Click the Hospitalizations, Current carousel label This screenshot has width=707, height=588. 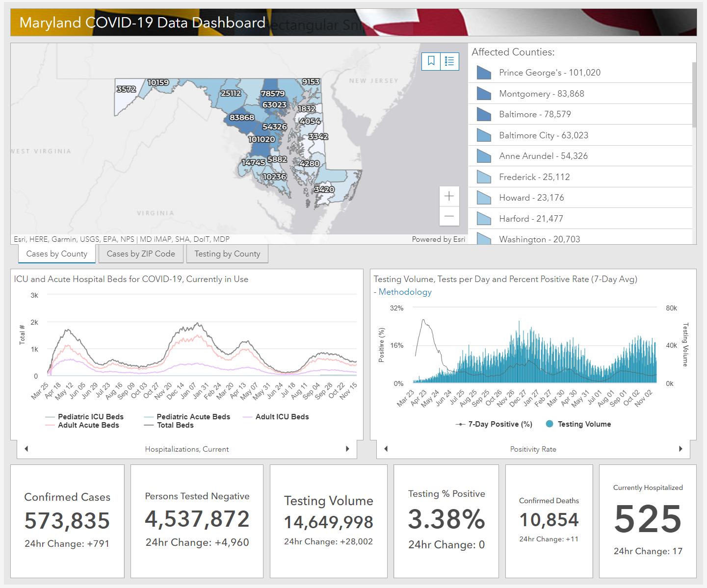click(187, 449)
